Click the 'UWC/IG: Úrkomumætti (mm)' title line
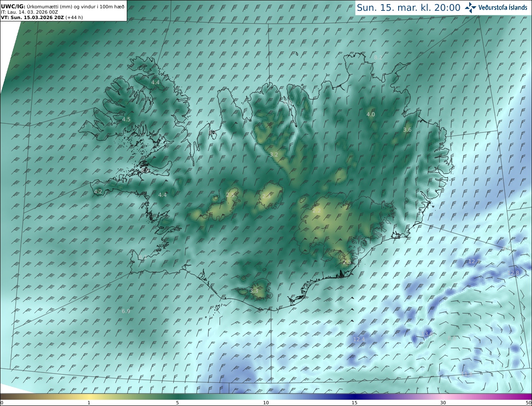The height and width of the screenshot is (406, 532). pos(62,7)
